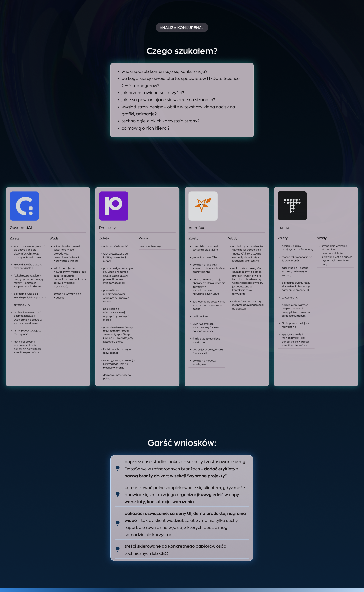This screenshot has height=592, width=364.
Task: Click lightbulb icon beside 'komunikować pełne zaopiekowanie'
Action: tap(118, 494)
